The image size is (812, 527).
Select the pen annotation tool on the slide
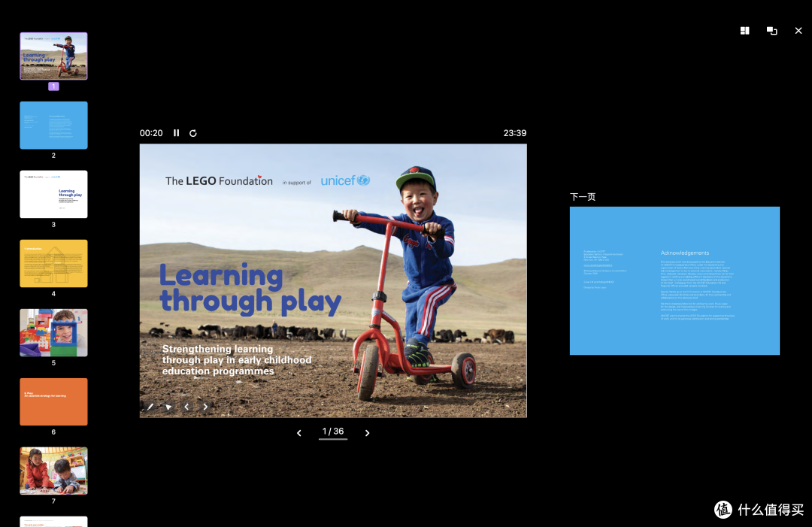[150, 407]
